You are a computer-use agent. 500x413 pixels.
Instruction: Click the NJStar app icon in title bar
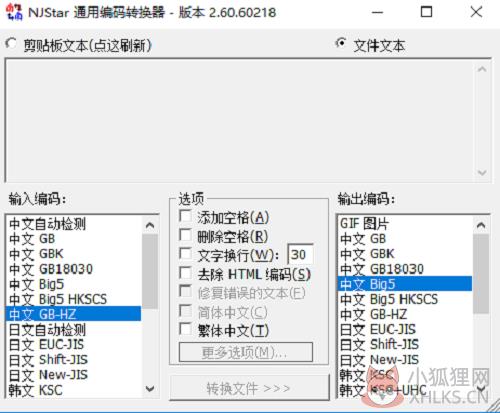coord(14,12)
